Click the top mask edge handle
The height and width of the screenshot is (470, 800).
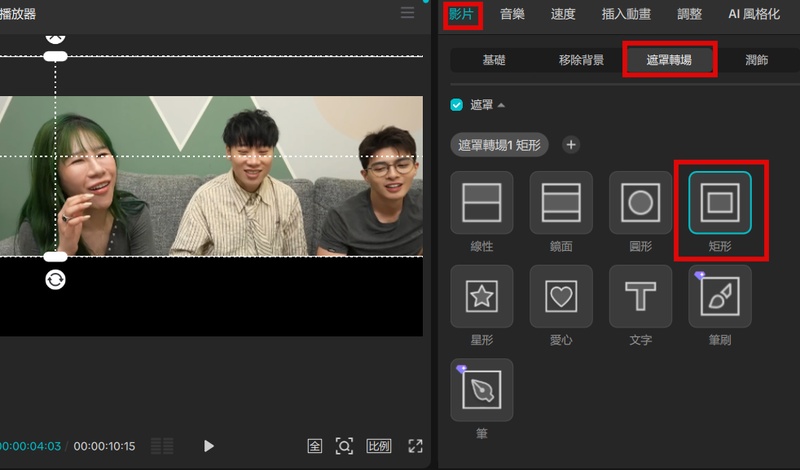[x=55, y=57]
